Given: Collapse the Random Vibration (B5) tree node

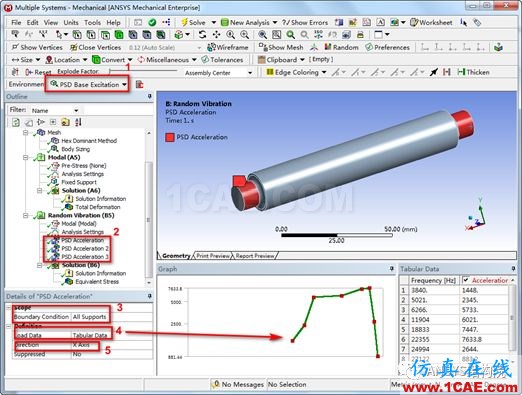Looking at the screenshot, I should tap(26, 215).
